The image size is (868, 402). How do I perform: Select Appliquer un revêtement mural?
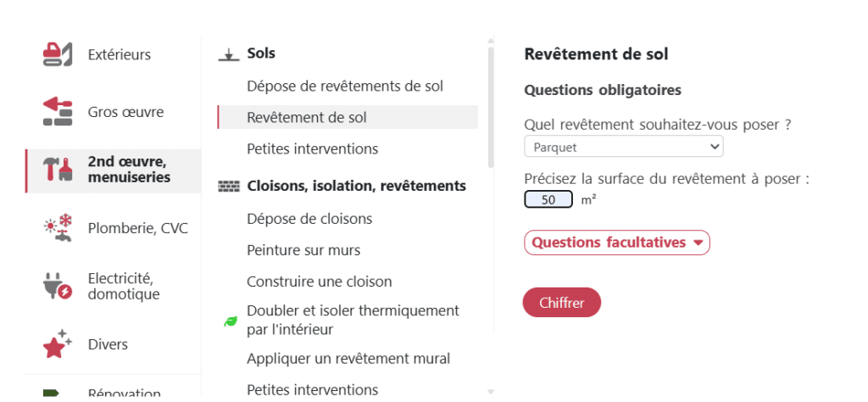click(348, 359)
